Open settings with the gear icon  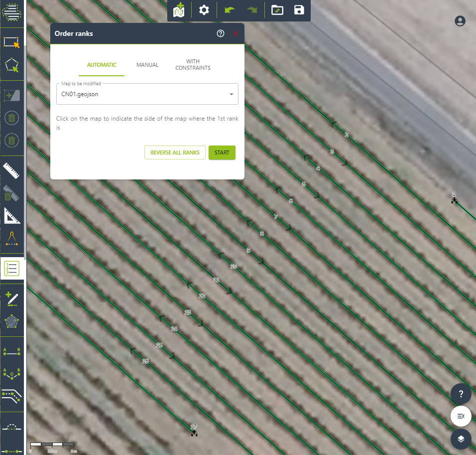[x=204, y=10]
